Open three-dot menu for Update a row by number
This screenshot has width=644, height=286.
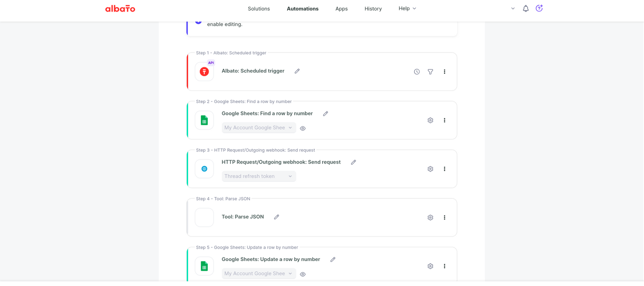pyautogui.click(x=444, y=266)
